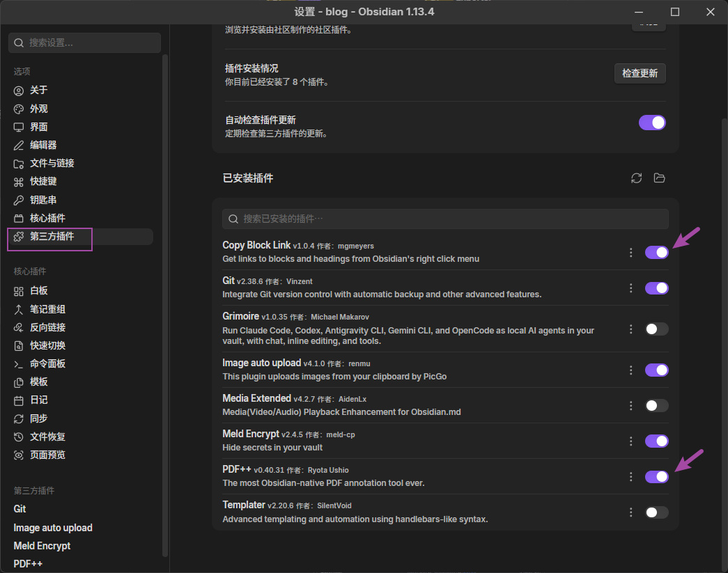
Task: Click author name Ryota Ushio
Action: tap(328, 470)
